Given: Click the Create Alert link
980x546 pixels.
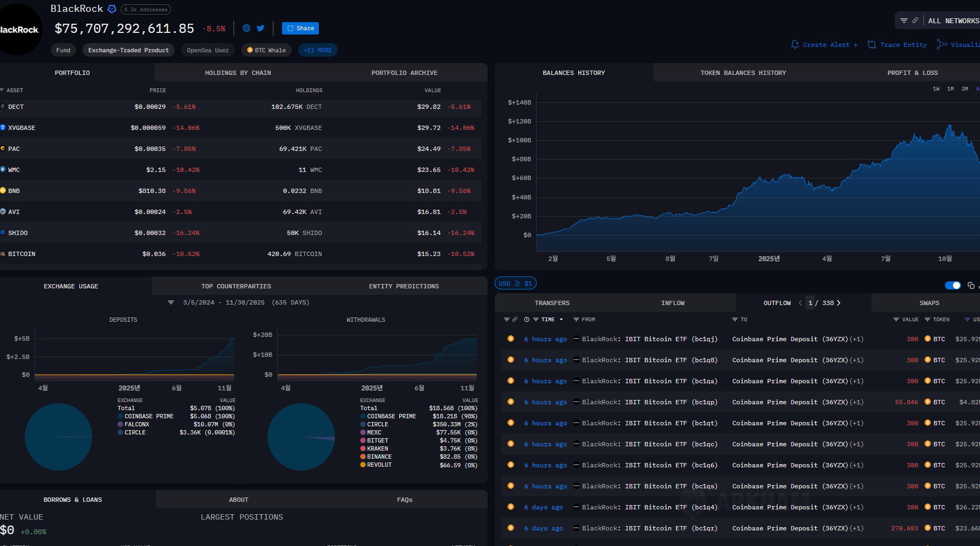Looking at the screenshot, I should click(x=825, y=45).
